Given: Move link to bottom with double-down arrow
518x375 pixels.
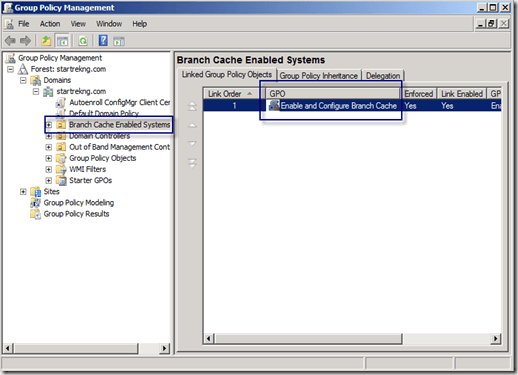Looking at the screenshot, I should (192, 163).
